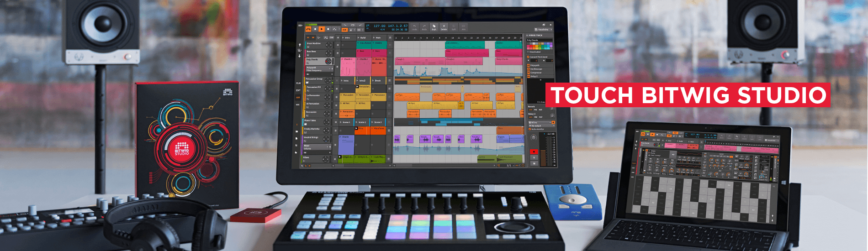This screenshot has height=251, width=868.
Task: Toggle the M mute button in inspector
Action: (x=534, y=163)
